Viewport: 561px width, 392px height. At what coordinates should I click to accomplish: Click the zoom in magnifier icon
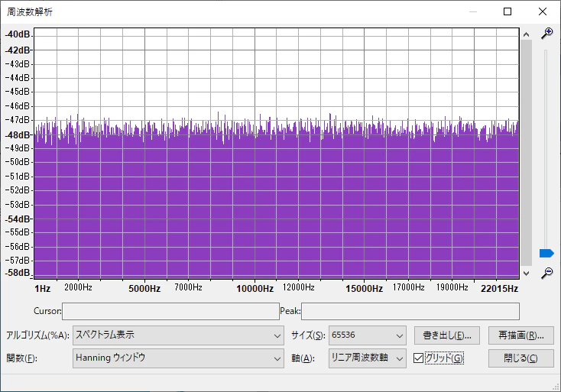546,34
